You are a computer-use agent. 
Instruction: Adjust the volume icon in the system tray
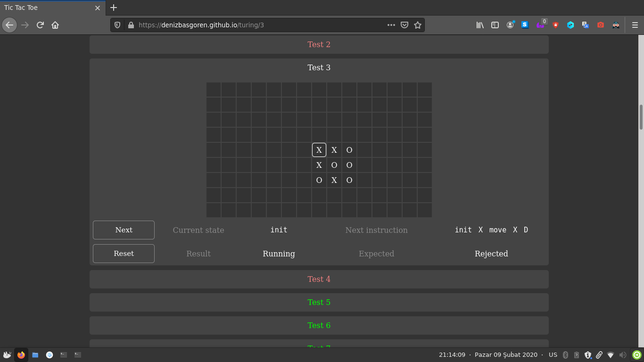click(622, 354)
